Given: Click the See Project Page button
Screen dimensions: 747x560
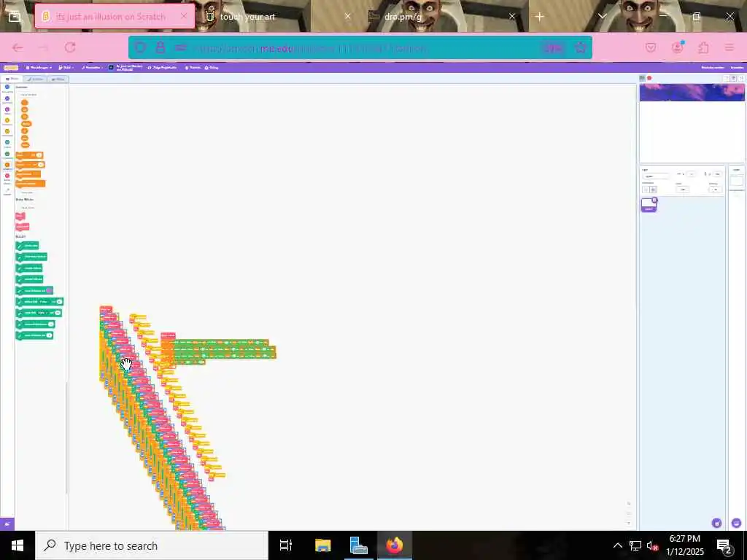Looking at the screenshot, I should point(162,68).
